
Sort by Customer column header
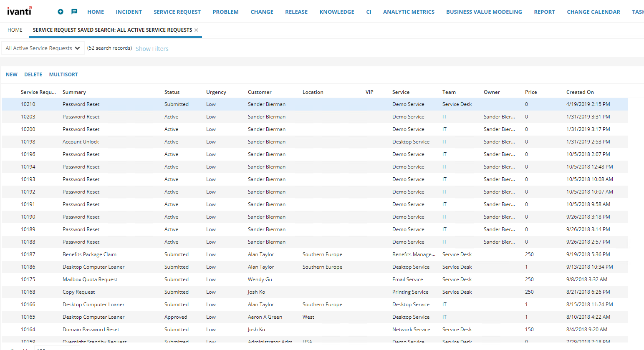pyautogui.click(x=260, y=92)
